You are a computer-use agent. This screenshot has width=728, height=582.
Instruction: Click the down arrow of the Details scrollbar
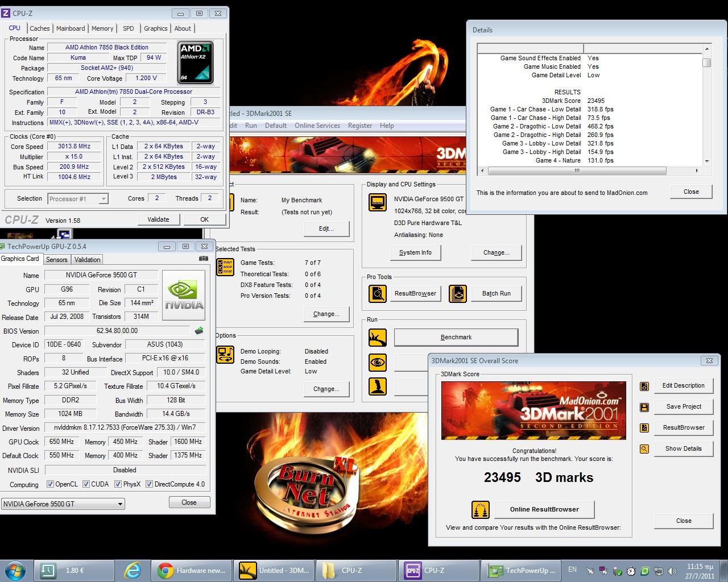pyautogui.click(x=706, y=161)
